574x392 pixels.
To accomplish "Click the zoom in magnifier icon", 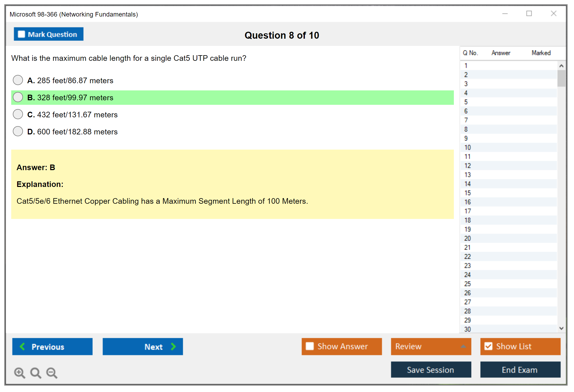I will (x=19, y=373).
